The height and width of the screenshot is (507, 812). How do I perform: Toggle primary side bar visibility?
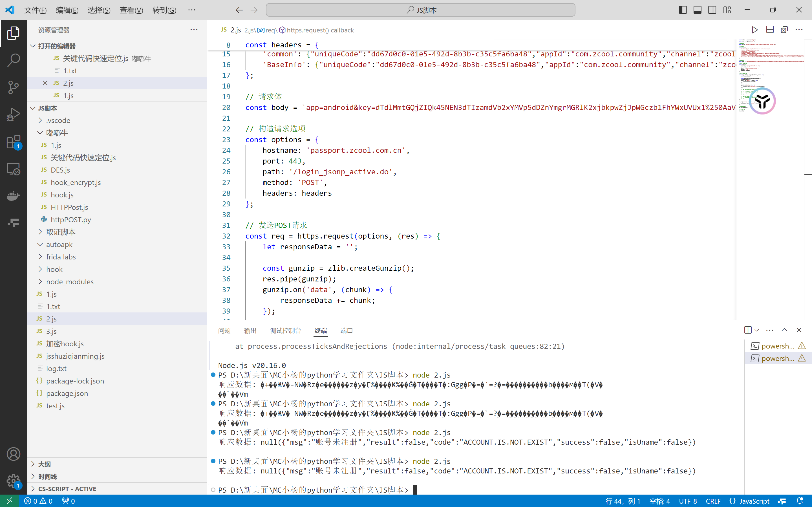click(683, 10)
